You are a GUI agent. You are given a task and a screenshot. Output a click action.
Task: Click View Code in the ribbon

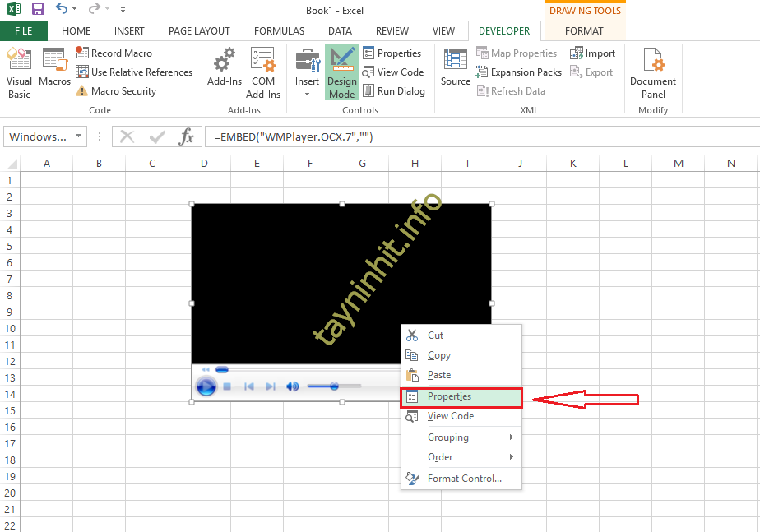[393, 72]
